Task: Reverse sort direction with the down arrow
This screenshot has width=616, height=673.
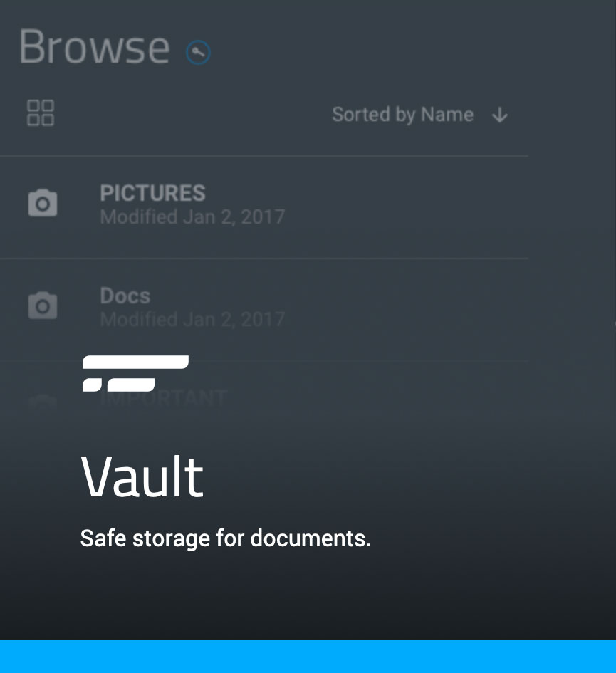Action: click(x=500, y=115)
